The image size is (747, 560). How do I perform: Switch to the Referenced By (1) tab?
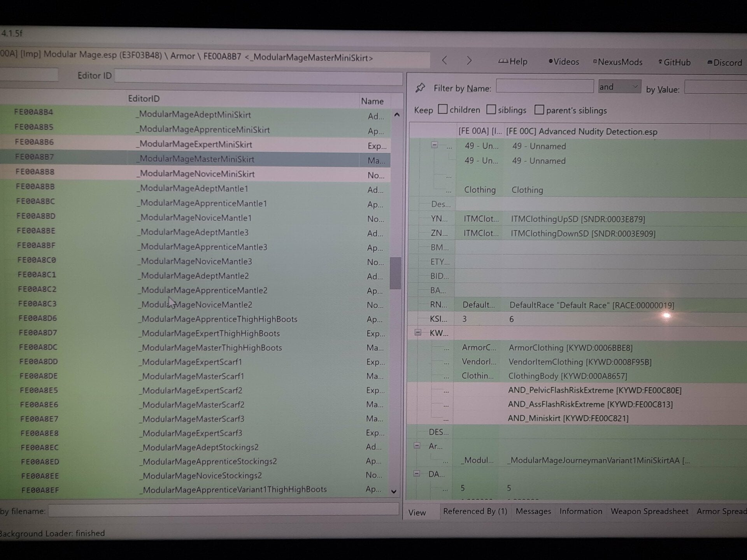[475, 511]
